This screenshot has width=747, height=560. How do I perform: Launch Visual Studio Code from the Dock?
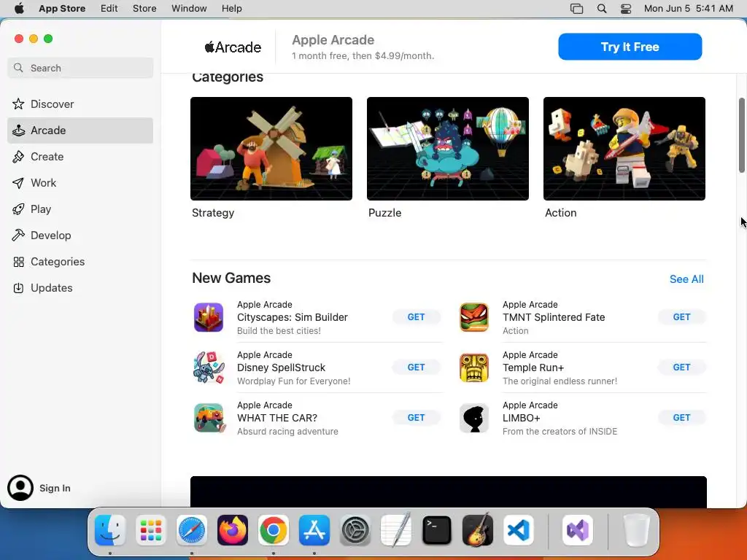click(x=519, y=530)
